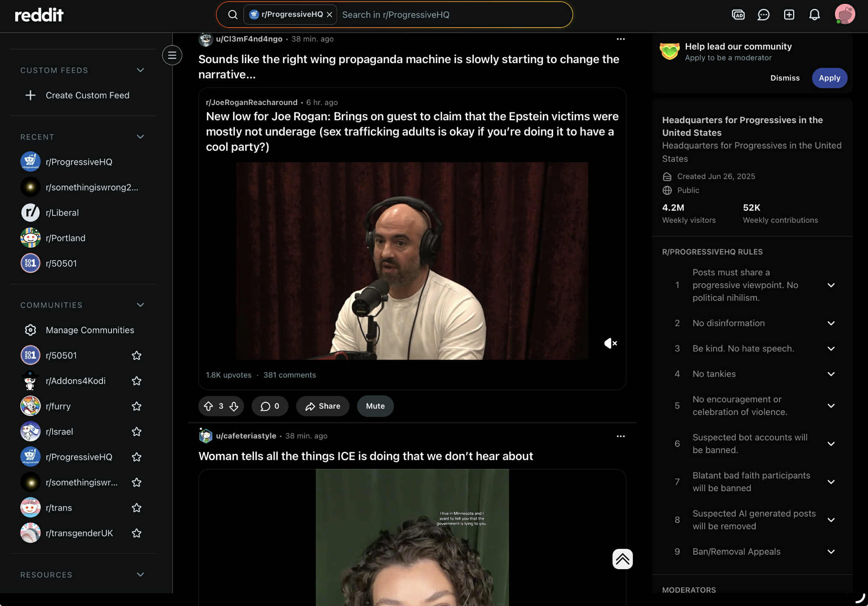This screenshot has height=606, width=868.
Task: Open the notifications bell
Action: click(814, 15)
